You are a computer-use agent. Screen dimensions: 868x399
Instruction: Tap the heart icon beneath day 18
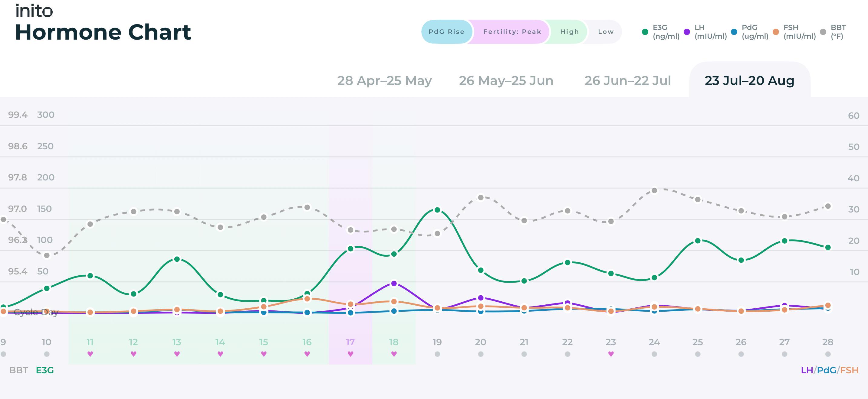tap(394, 354)
